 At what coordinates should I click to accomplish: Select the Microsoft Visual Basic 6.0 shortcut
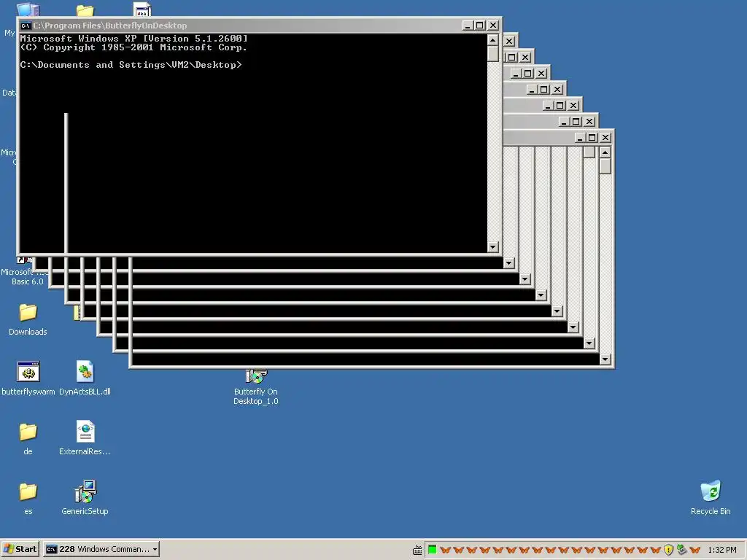click(x=27, y=271)
